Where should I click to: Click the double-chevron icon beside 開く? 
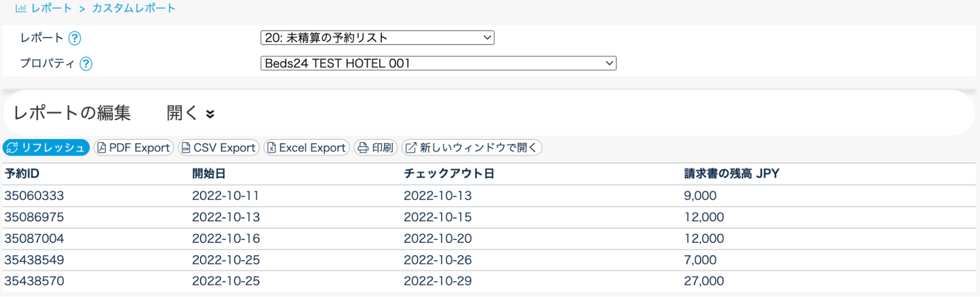click(x=210, y=114)
